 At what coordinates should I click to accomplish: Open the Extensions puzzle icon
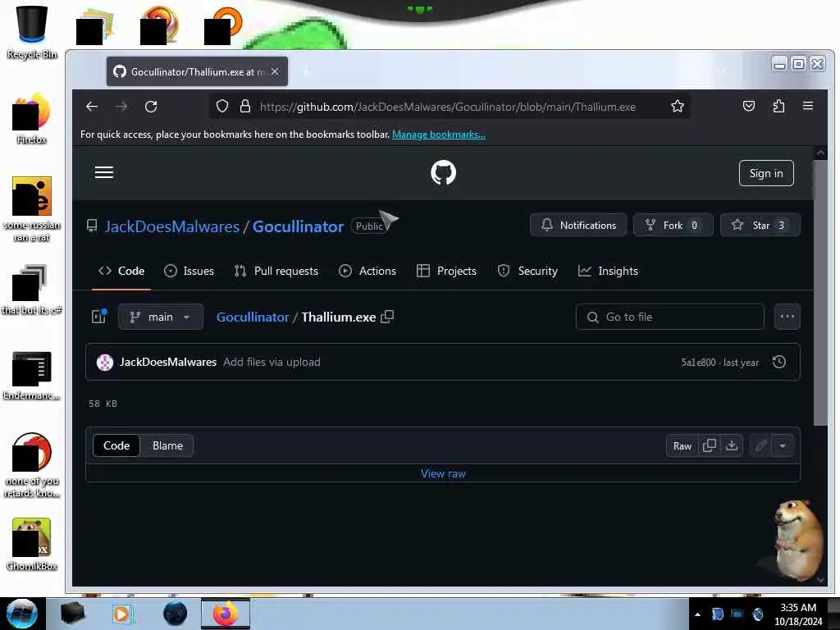click(x=778, y=107)
